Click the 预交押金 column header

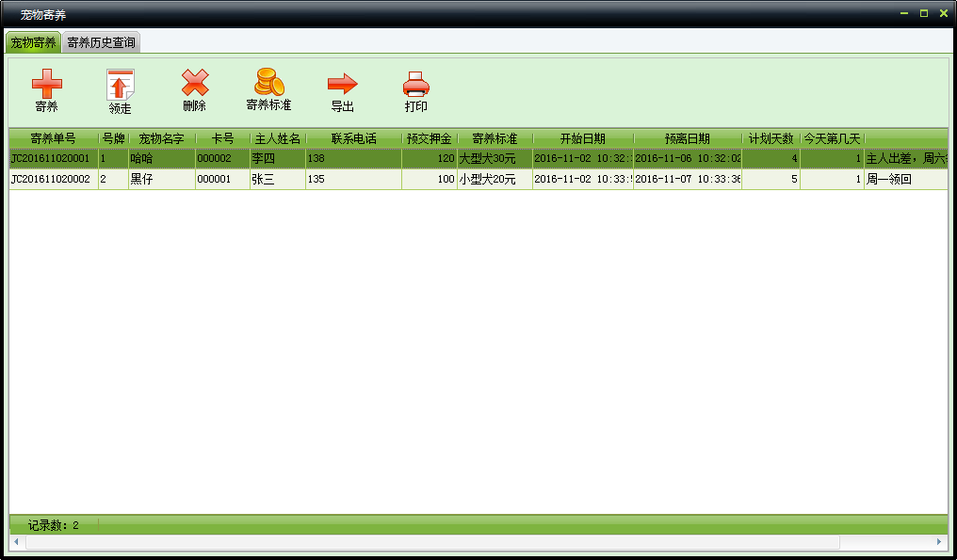pos(429,138)
